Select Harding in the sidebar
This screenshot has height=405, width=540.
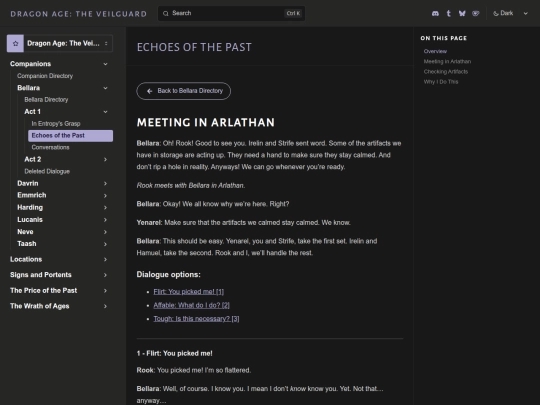[x=30, y=208]
